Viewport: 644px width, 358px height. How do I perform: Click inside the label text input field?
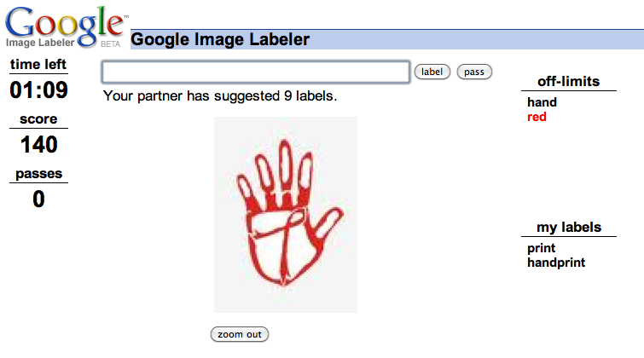[x=256, y=72]
